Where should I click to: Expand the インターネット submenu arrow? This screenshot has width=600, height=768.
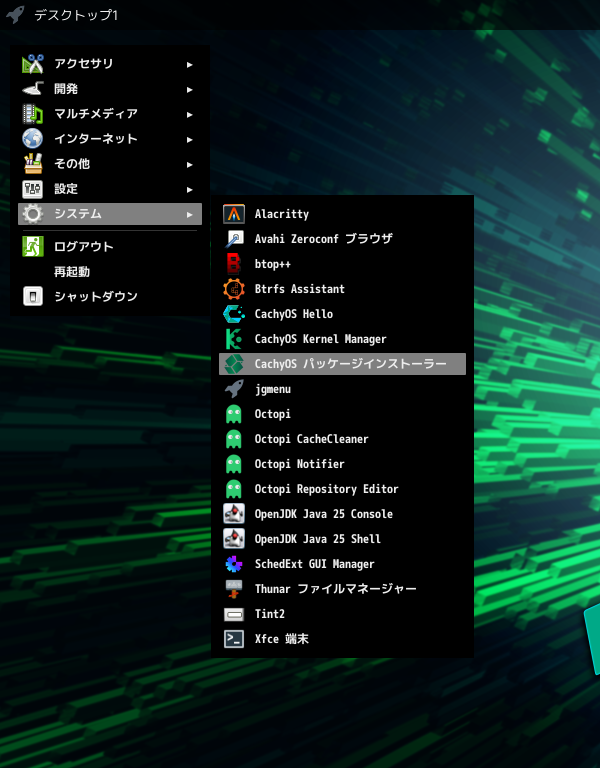pyautogui.click(x=190, y=139)
